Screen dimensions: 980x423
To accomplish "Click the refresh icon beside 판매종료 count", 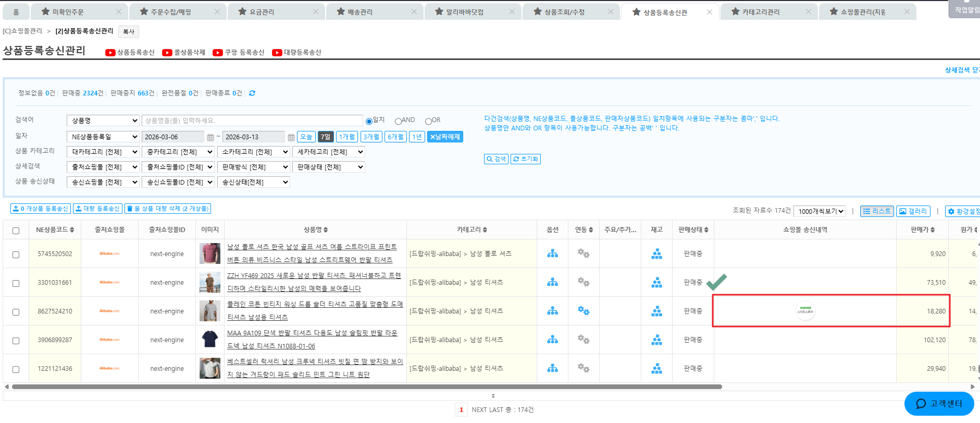I will [x=252, y=93].
